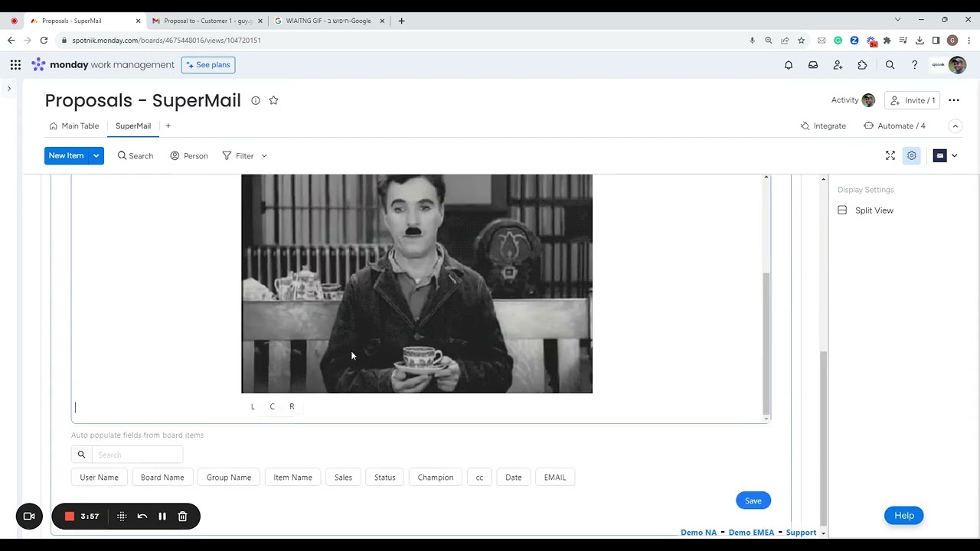Open the Activity log

click(x=853, y=100)
